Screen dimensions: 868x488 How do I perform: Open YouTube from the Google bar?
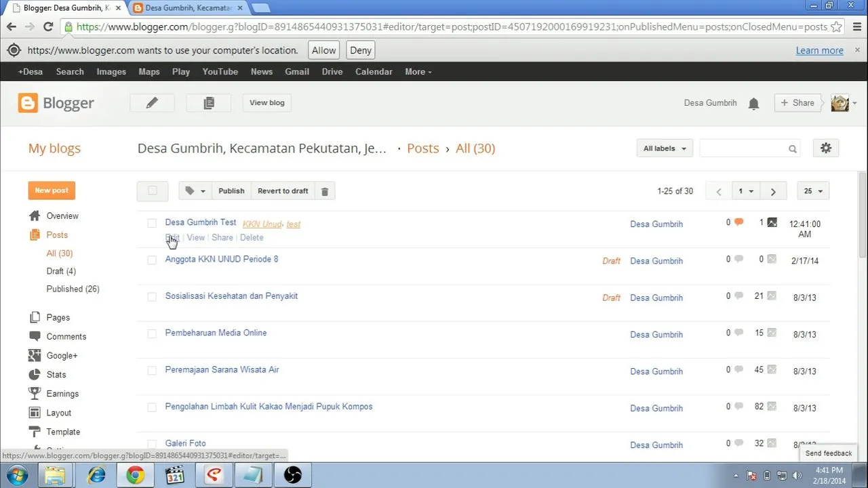pos(220,72)
